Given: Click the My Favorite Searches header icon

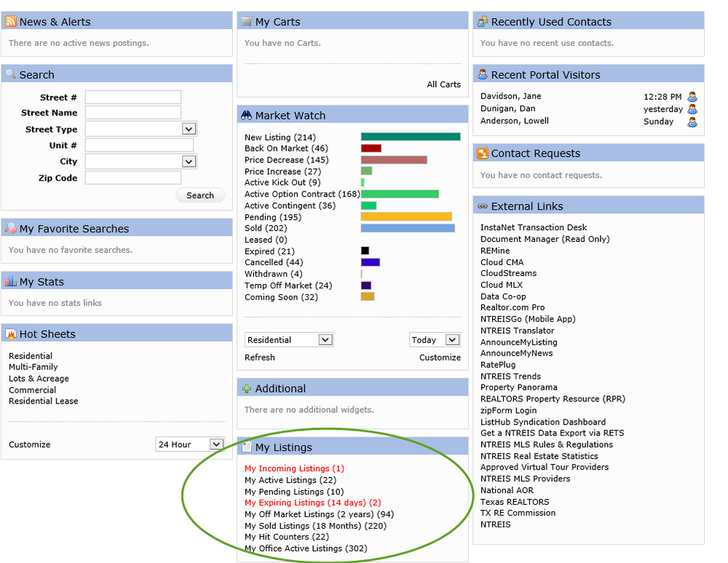Looking at the screenshot, I should click(x=10, y=228).
